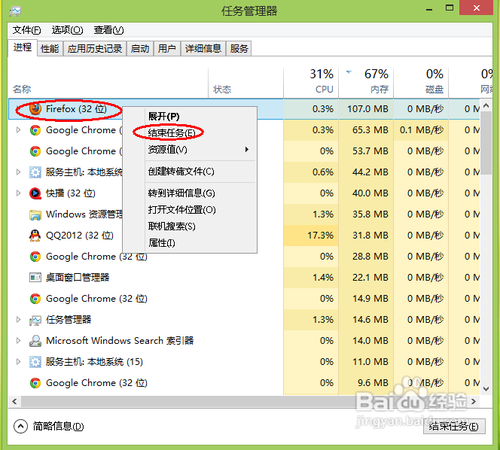This screenshot has height=450, width=500.
Task: Click the horizontal scrollbar left arrow
Action: (x=14, y=401)
